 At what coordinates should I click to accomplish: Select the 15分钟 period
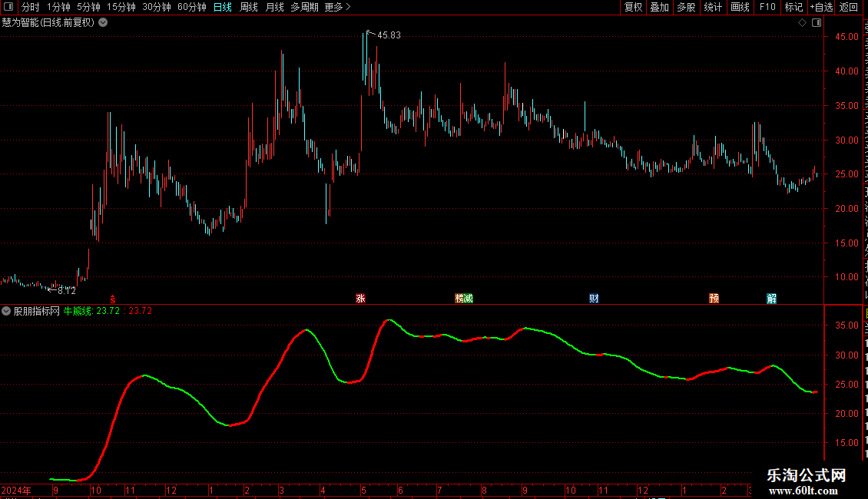click(121, 7)
